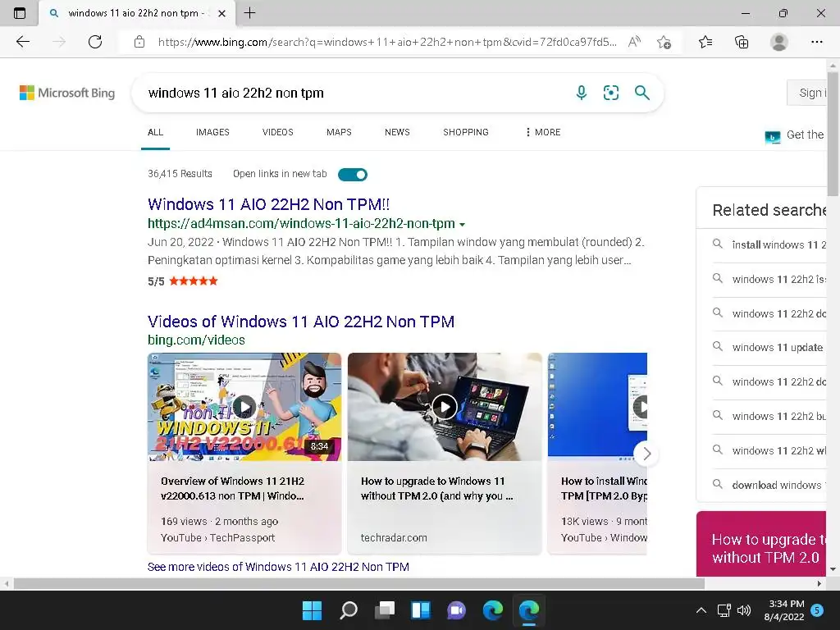Play the techradar upgrade video thumbnail
Screen dimensions: 840x630
(x=445, y=407)
